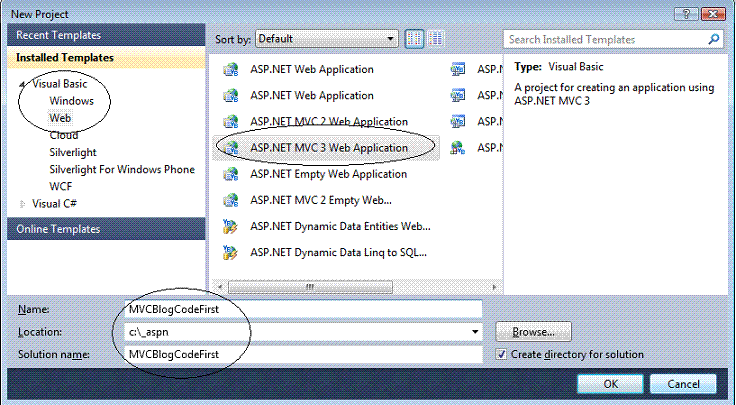Select the Windows template category
This screenshot has height=405, width=736.
click(x=71, y=101)
